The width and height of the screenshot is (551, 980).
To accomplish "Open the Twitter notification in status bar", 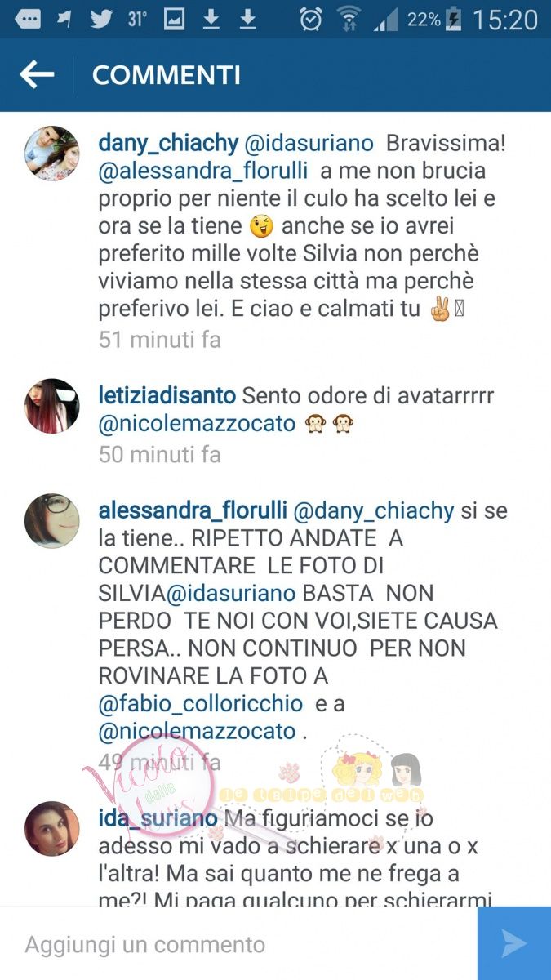I will [x=101, y=19].
